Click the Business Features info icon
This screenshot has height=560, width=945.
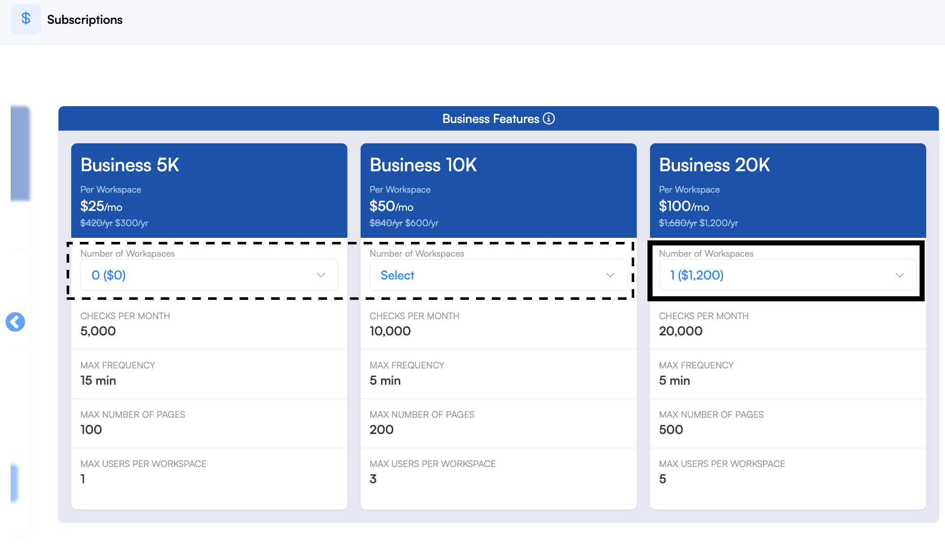pos(549,118)
